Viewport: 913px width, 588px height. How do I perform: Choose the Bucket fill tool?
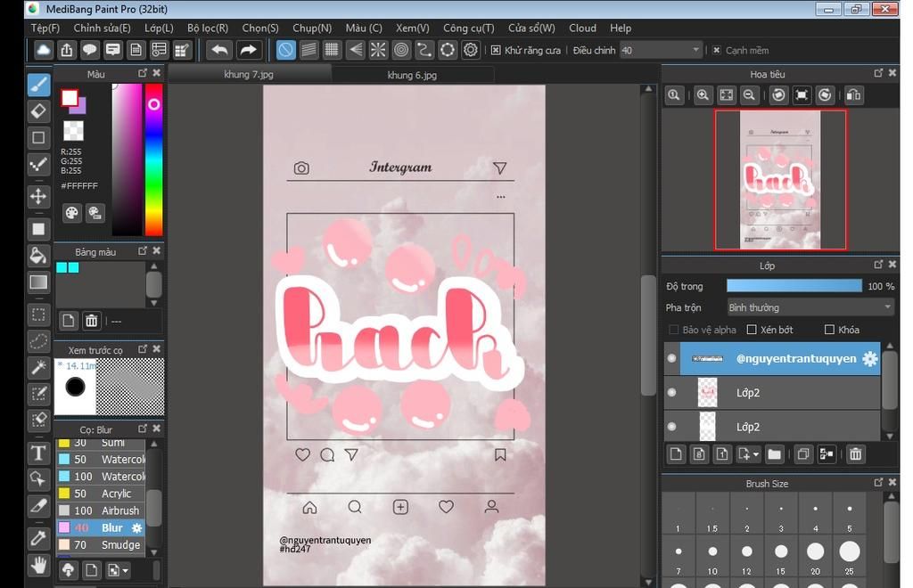(x=38, y=256)
